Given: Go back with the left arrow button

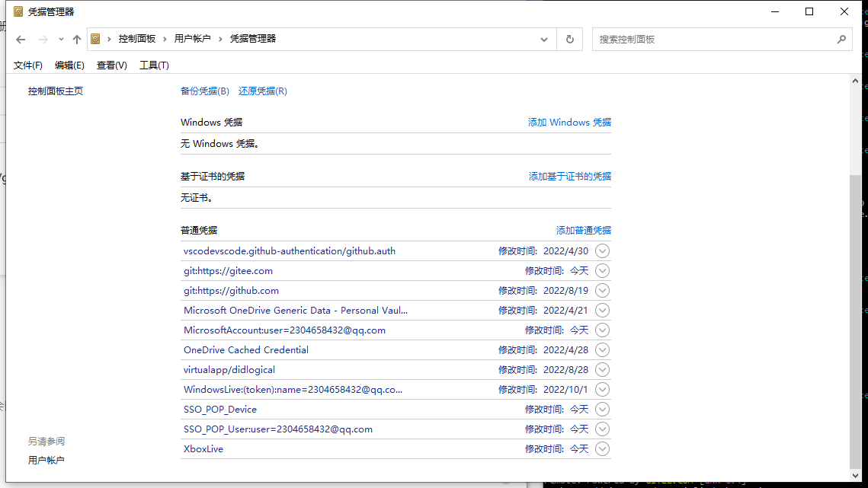Looking at the screenshot, I should click(x=21, y=40).
